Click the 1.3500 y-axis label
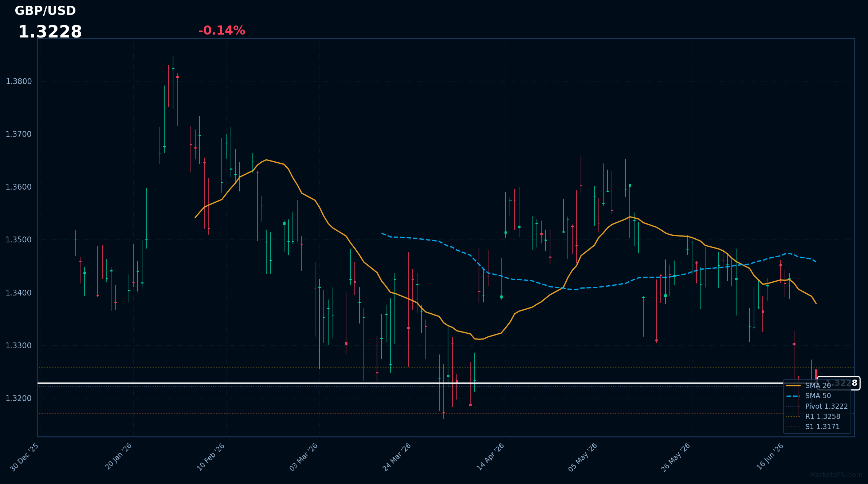This screenshot has width=868, height=484. click(x=19, y=240)
